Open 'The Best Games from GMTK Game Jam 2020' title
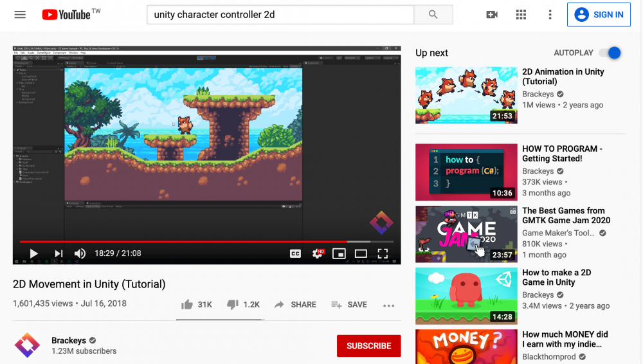The image size is (643, 364). [566, 215]
